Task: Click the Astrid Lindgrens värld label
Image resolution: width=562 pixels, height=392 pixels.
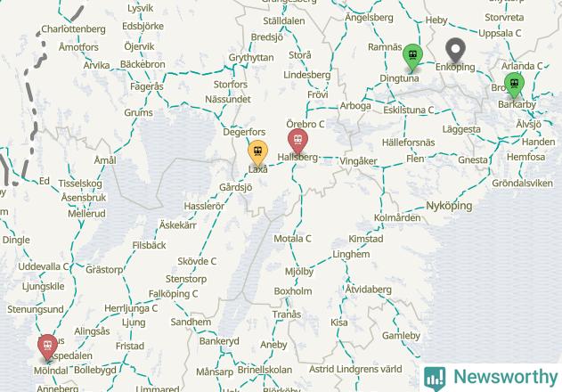Action: pos(355,369)
